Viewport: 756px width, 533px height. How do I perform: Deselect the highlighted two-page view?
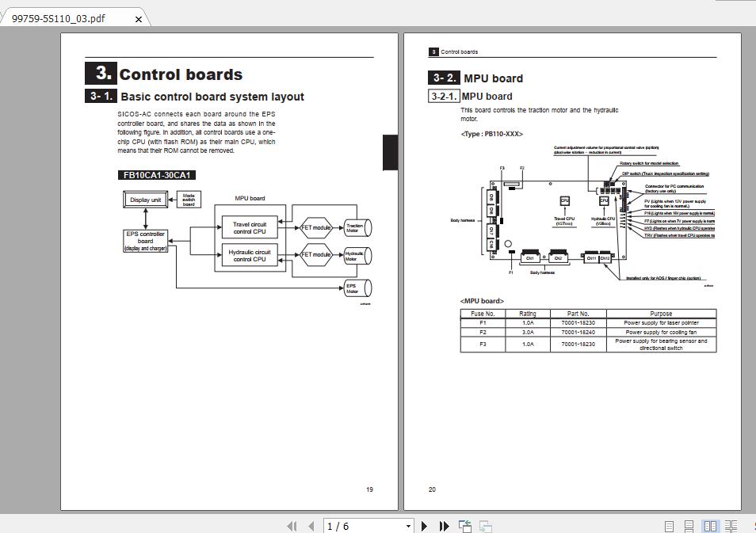click(710, 525)
